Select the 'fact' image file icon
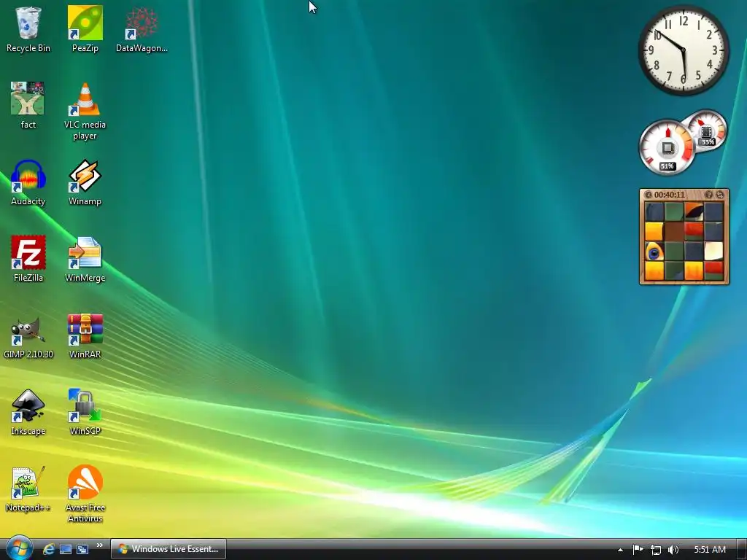 click(x=28, y=106)
